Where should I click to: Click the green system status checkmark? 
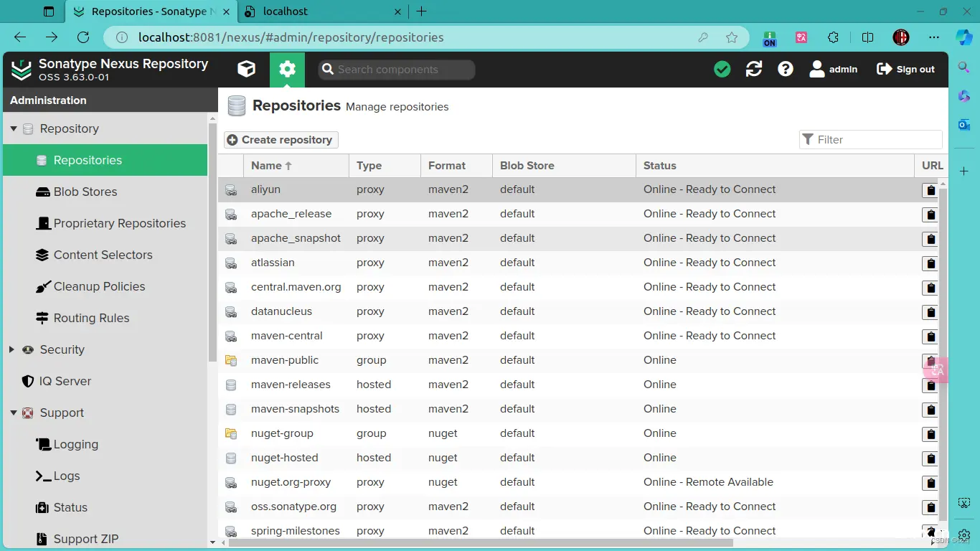coord(722,69)
